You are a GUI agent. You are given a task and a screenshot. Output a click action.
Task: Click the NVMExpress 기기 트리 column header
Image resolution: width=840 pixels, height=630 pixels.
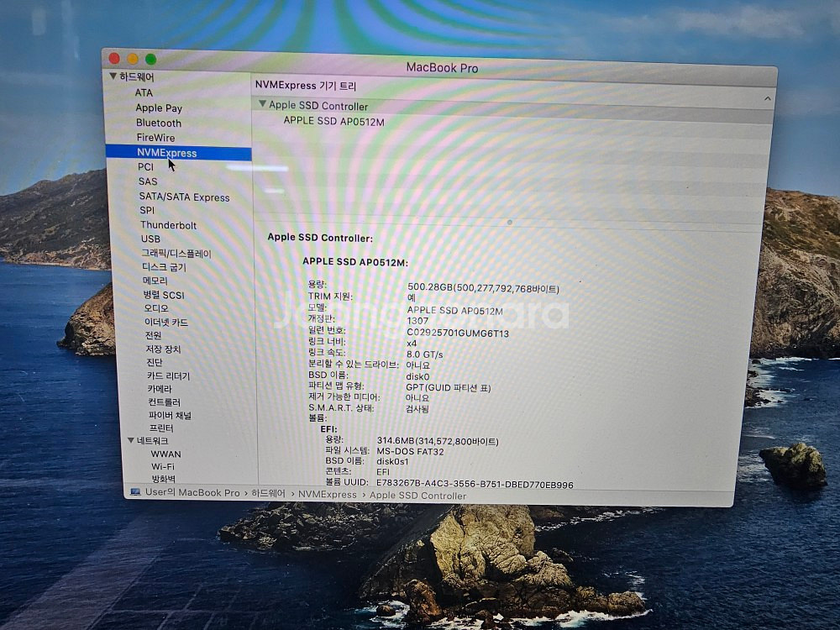tap(306, 85)
